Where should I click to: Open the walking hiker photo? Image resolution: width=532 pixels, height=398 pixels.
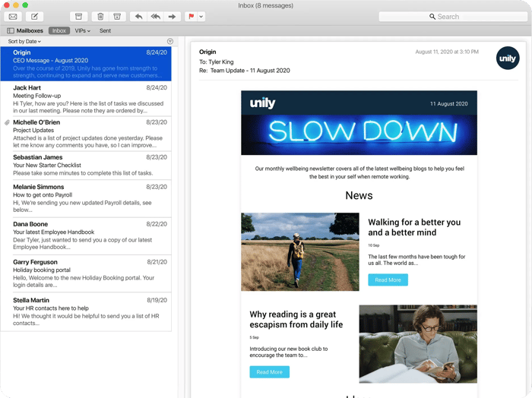pos(300,252)
